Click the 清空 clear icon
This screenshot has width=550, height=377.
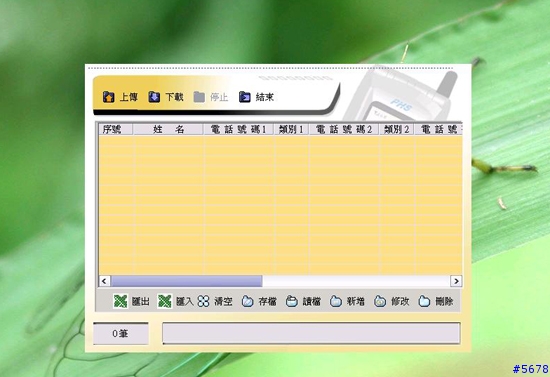203,301
